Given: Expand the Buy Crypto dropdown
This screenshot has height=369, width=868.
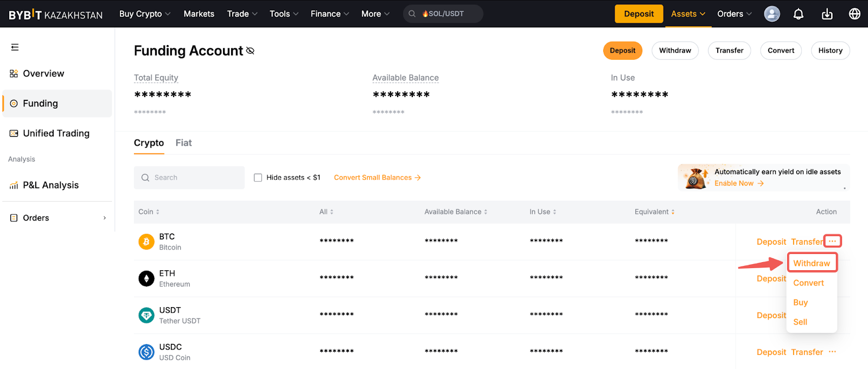Looking at the screenshot, I should pos(144,14).
